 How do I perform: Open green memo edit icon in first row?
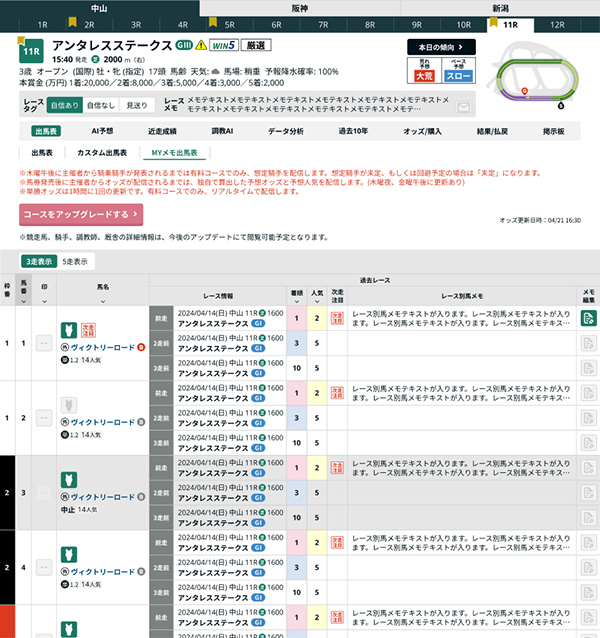[588, 319]
